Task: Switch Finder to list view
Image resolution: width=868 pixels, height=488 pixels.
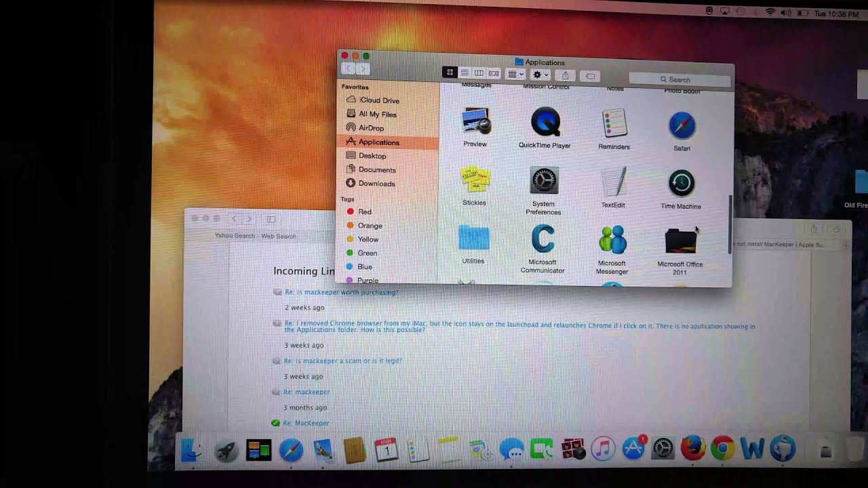Action: pyautogui.click(x=465, y=73)
